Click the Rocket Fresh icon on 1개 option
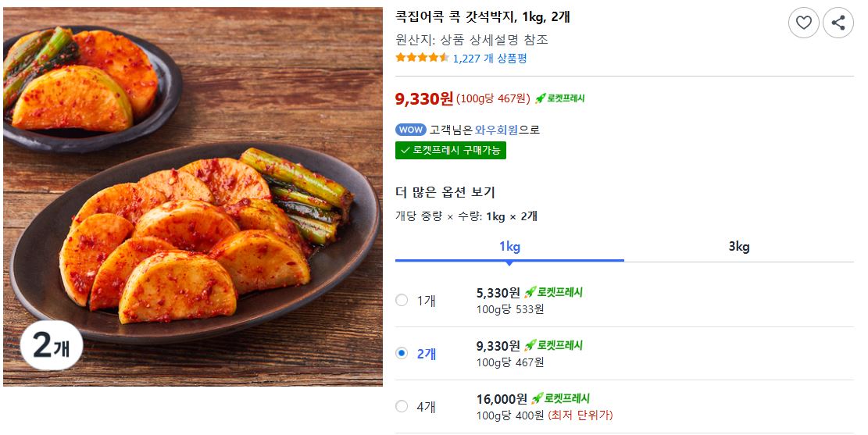The image size is (868, 435). pos(554,292)
